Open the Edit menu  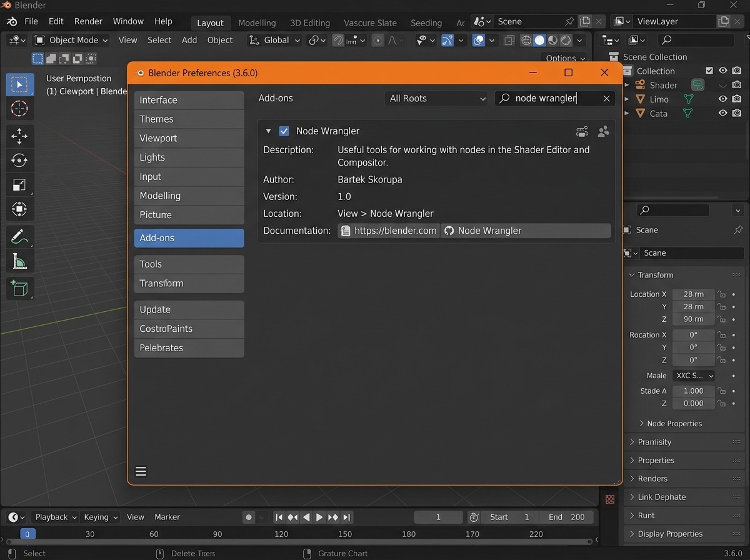pyautogui.click(x=56, y=21)
